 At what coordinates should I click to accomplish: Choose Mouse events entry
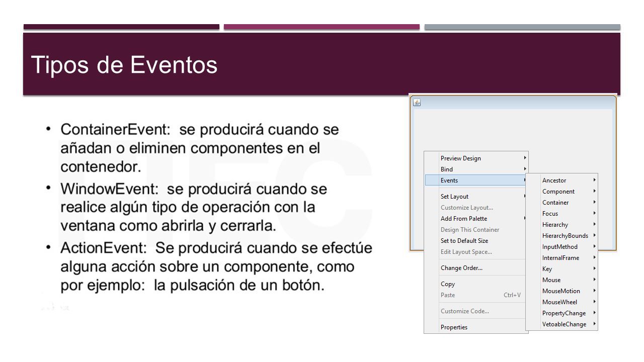click(562, 280)
